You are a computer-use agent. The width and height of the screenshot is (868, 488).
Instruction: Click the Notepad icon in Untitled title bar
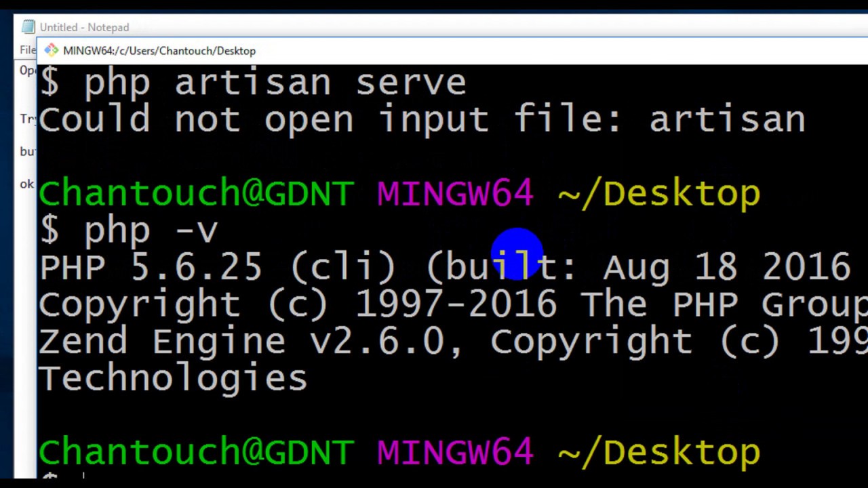click(x=28, y=27)
